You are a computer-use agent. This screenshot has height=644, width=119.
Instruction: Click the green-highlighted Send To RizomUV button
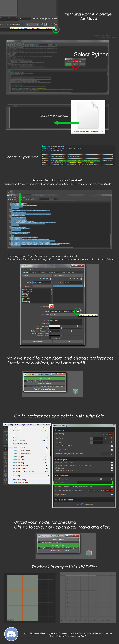[x=45, y=378]
